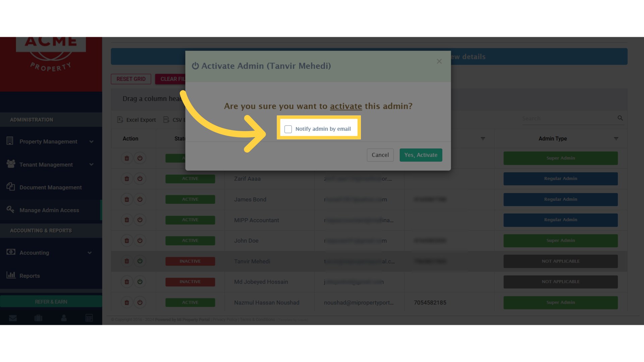Click the Action column header
The width and height of the screenshot is (644, 362).
pos(130,138)
